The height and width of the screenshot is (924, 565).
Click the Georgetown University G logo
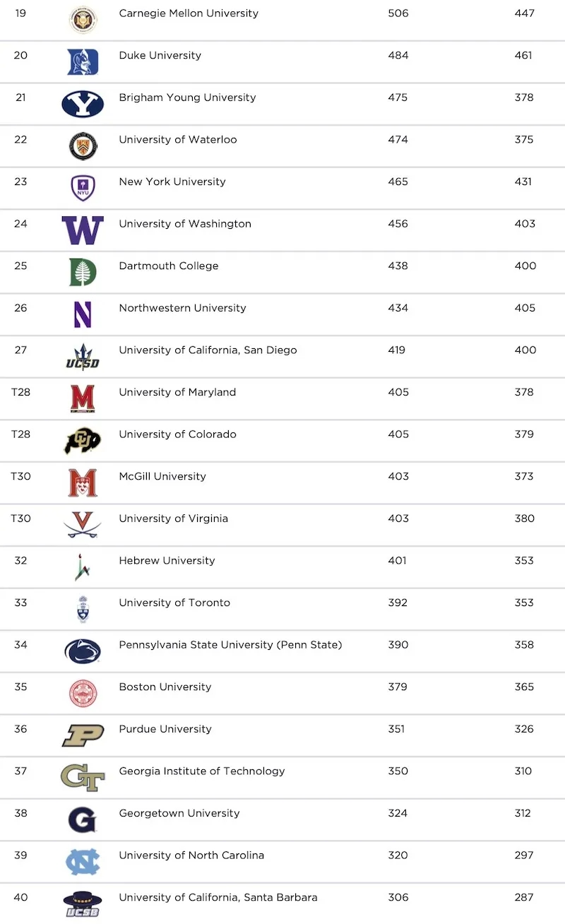point(83,820)
